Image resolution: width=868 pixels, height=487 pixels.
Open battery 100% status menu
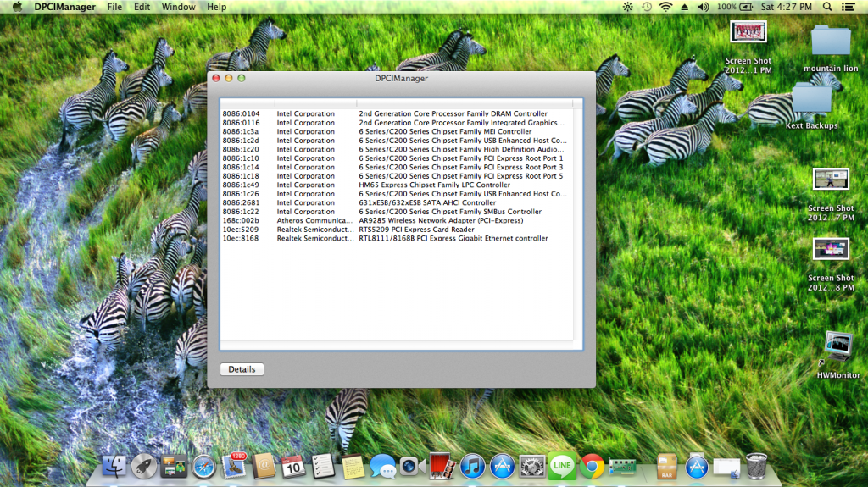735,7
